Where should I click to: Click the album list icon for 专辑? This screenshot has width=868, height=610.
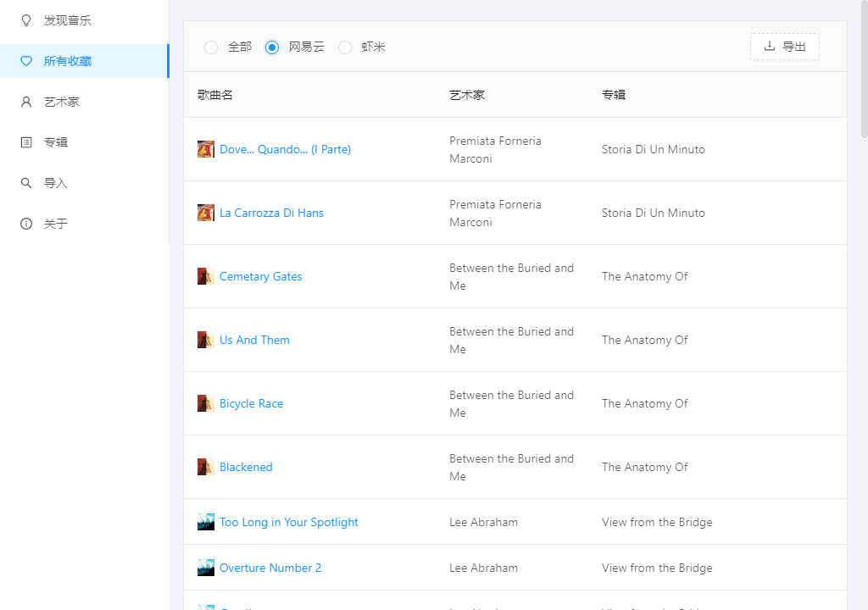pyautogui.click(x=26, y=142)
